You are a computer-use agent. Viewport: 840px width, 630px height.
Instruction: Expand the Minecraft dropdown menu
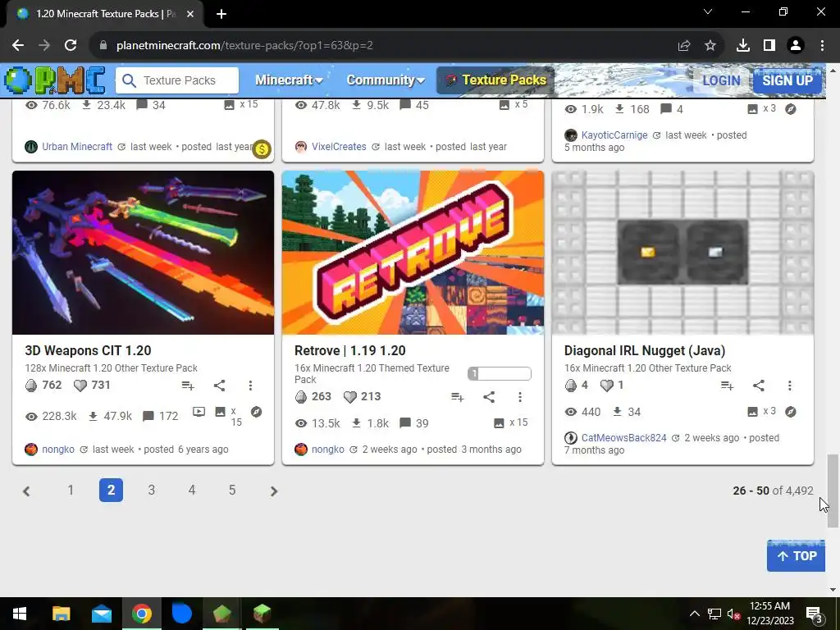pyautogui.click(x=289, y=80)
